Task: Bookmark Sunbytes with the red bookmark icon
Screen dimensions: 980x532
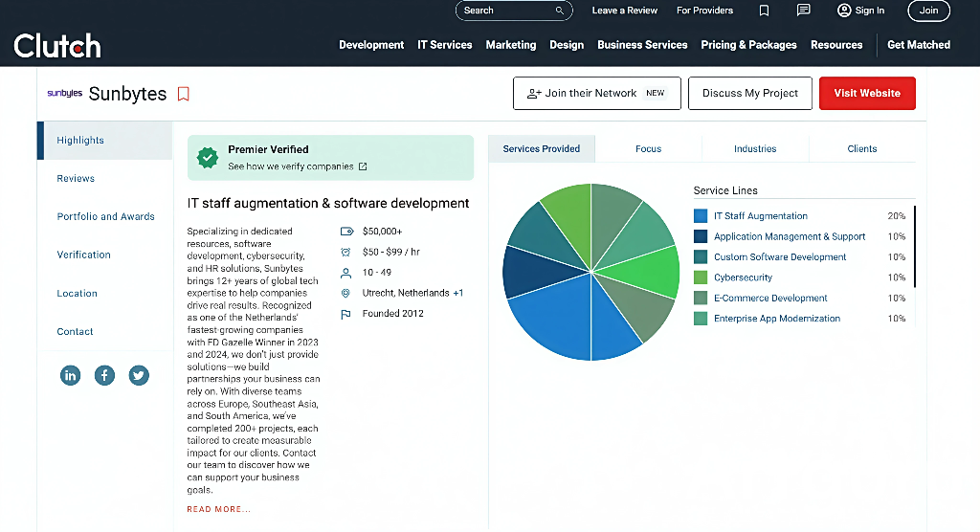Action: coord(184,94)
